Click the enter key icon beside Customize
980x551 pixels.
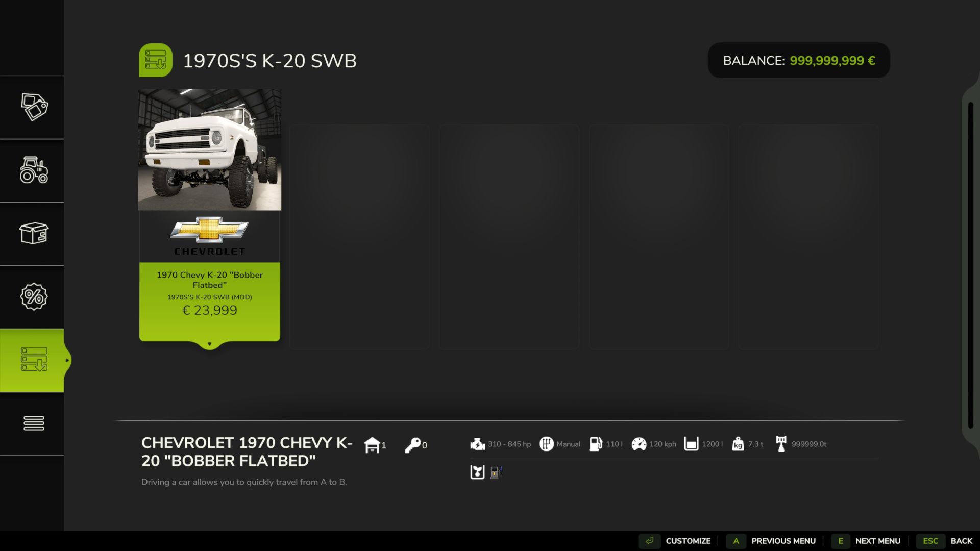coord(649,541)
